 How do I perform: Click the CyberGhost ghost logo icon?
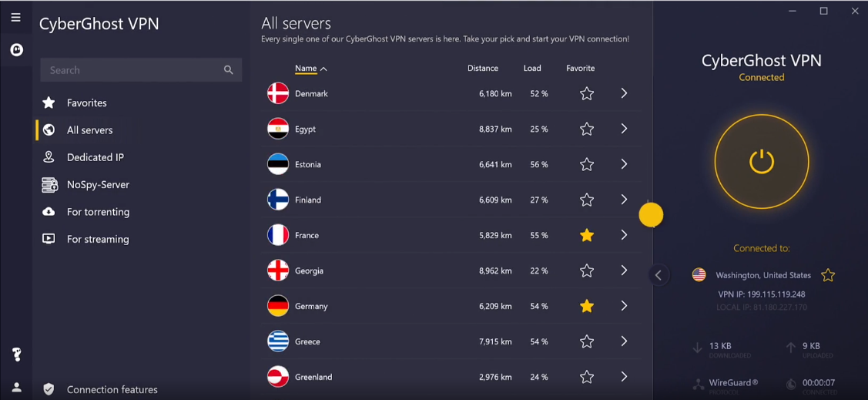point(16,50)
